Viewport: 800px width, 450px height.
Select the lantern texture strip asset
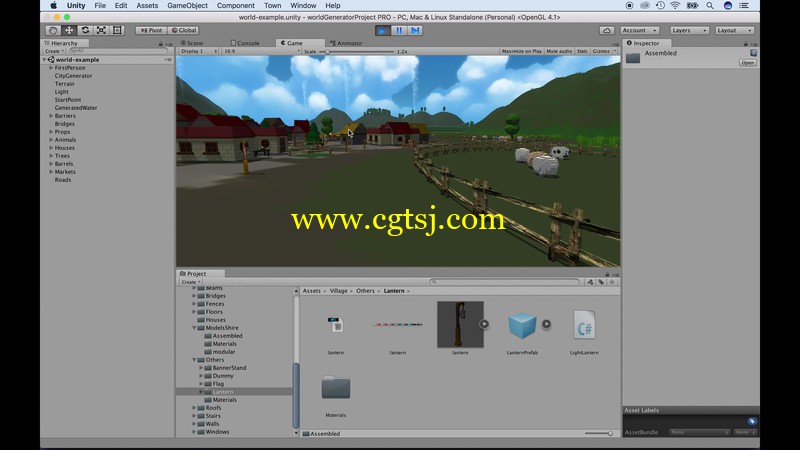pyautogui.click(x=397, y=324)
